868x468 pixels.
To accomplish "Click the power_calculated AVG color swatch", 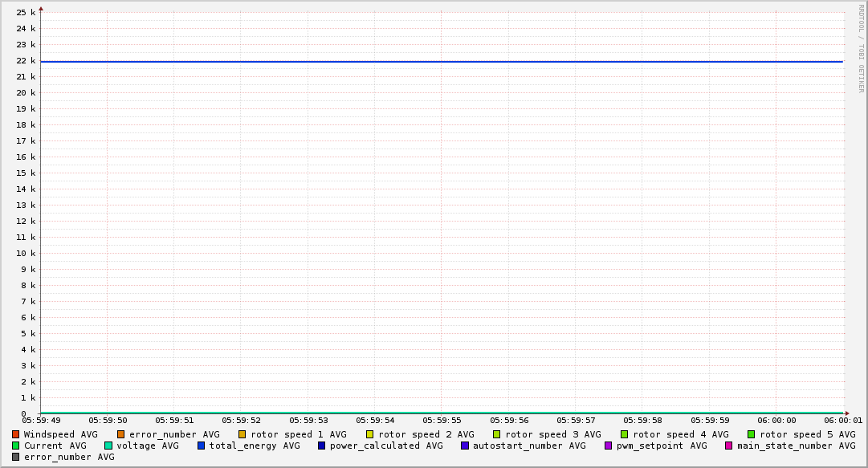I will point(322,446).
